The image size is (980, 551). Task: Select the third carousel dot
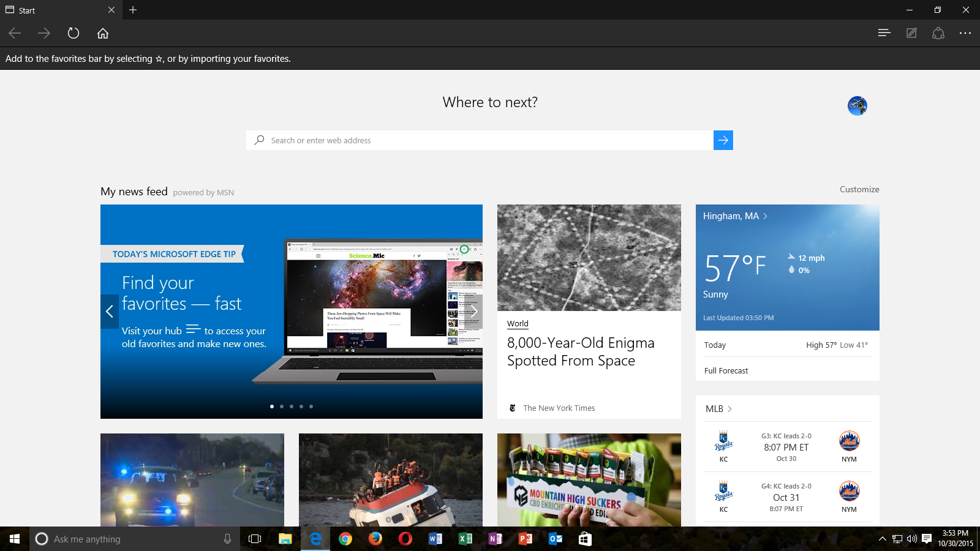[292, 407]
